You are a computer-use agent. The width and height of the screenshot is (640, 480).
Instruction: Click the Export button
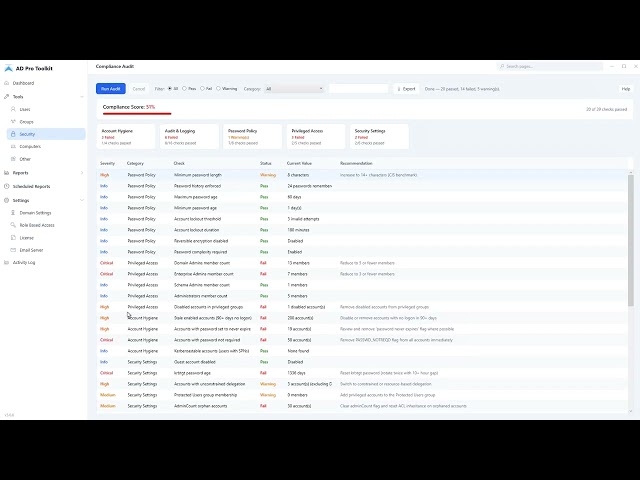406,89
